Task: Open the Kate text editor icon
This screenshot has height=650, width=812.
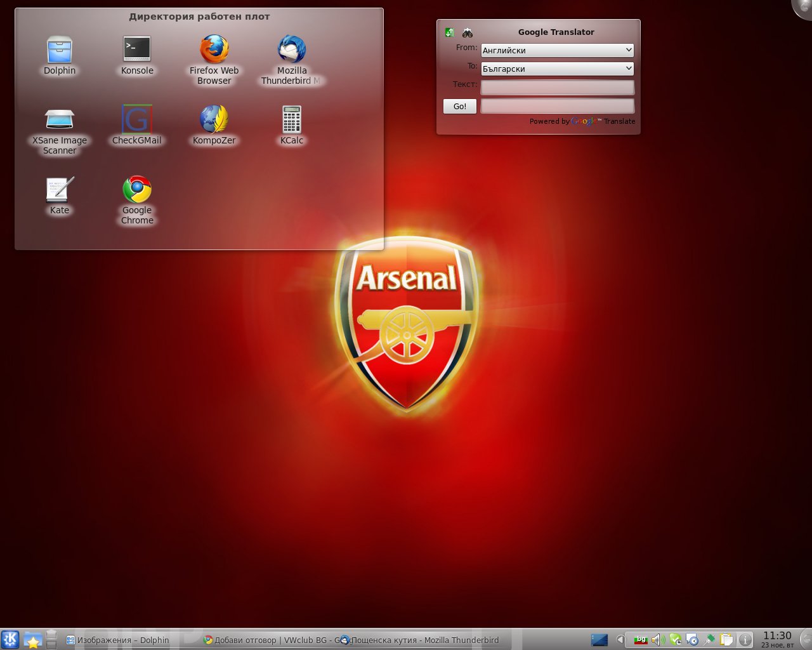Action: (x=60, y=189)
